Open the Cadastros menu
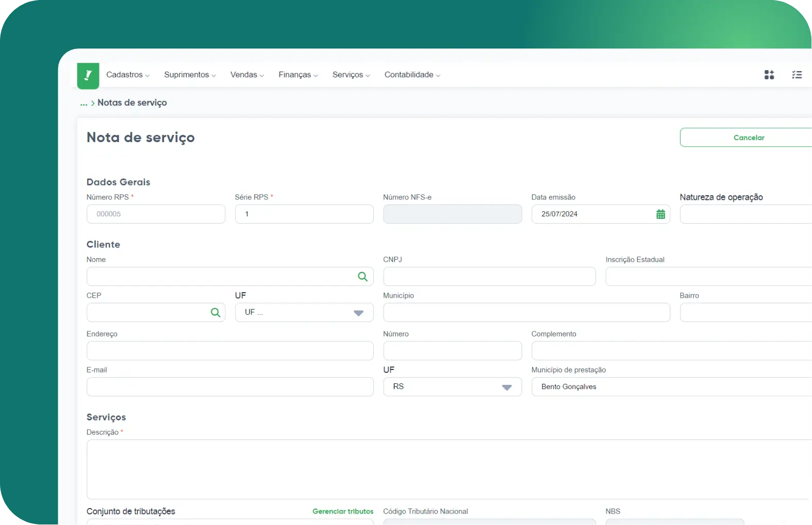Screen dimensions: 812x525 [x=128, y=75]
